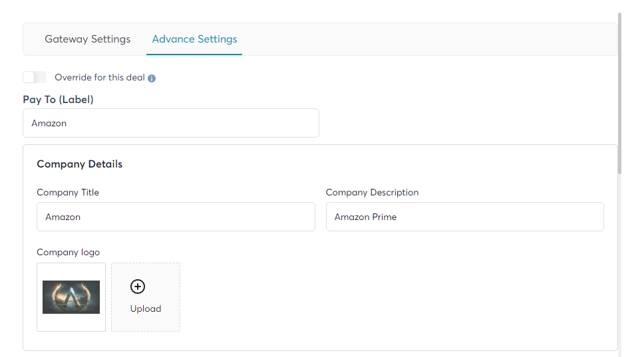Click the Company Title field label
Image resolution: width=644 pixels, height=357 pixels.
click(x=68, y=192)
